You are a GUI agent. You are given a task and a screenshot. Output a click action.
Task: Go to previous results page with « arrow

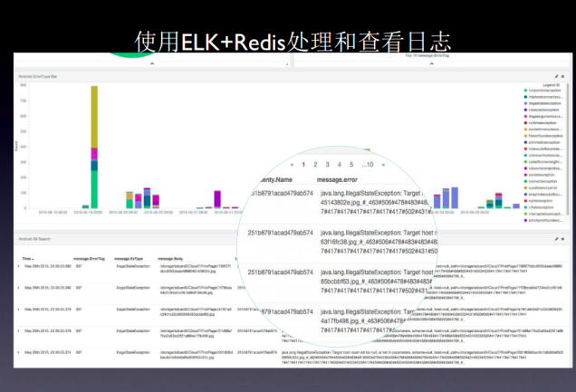(x=292, y=165)
